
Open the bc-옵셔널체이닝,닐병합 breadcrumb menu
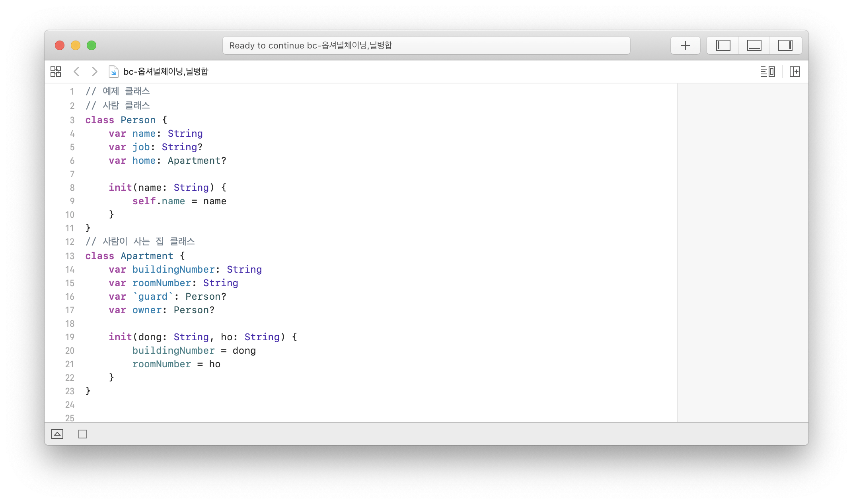[x=166, y=72]
